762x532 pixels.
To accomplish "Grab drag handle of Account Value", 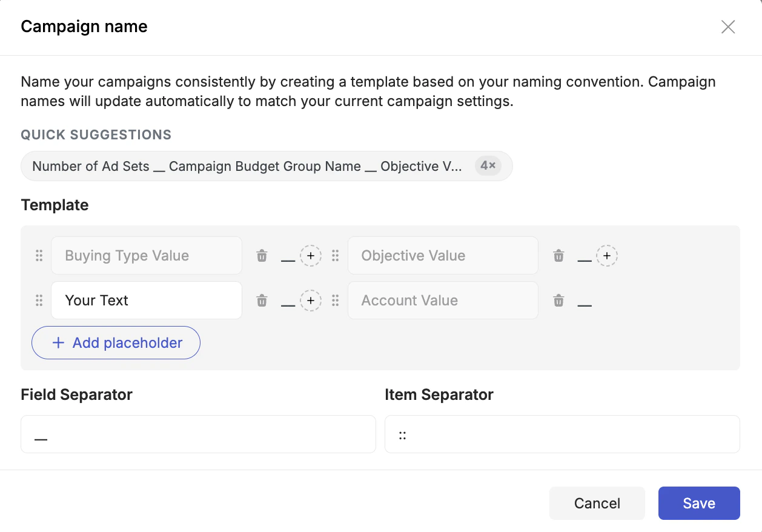I will tap(336, 301).
